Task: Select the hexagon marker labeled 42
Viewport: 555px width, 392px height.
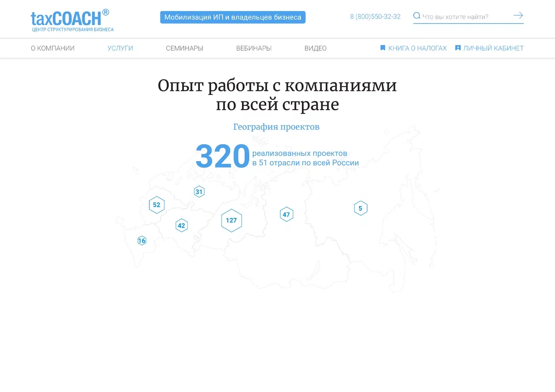Action: tap(181, 226)
